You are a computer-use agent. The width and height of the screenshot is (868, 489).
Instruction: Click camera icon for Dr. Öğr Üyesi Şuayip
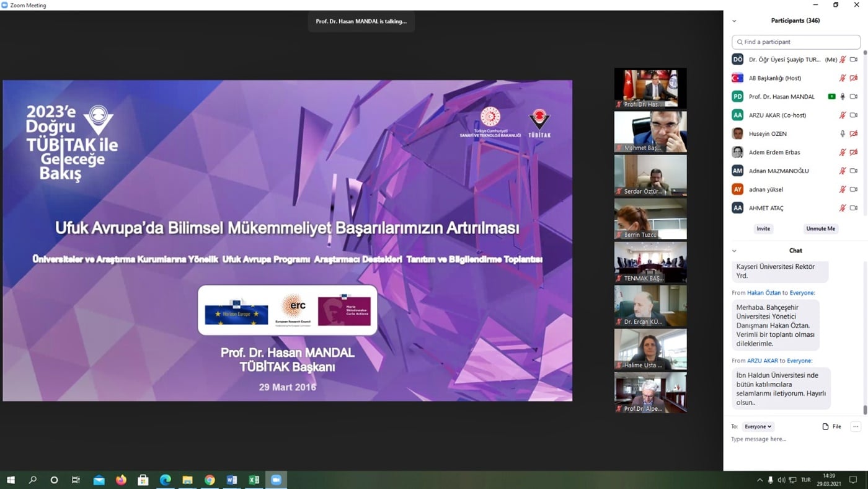(854, 60)
